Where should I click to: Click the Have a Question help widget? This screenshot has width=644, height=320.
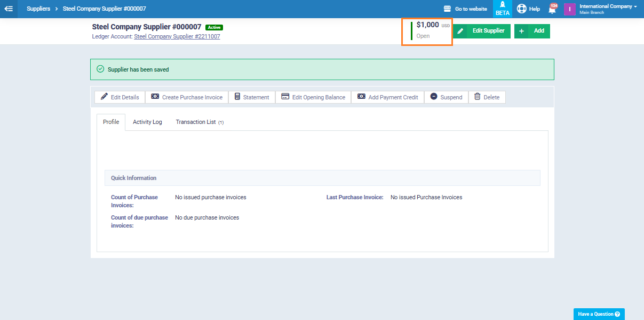tap(599, 314)
